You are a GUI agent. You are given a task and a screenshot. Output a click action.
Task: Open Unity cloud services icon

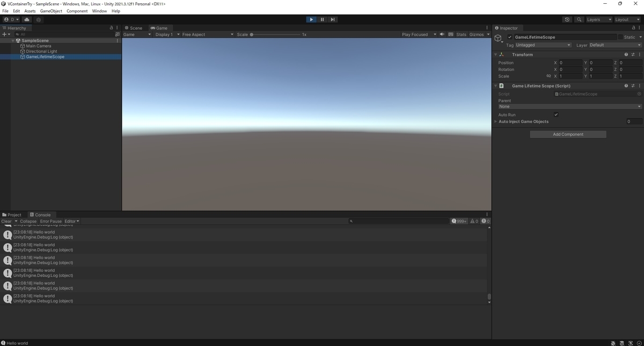[x=27, y=19]
